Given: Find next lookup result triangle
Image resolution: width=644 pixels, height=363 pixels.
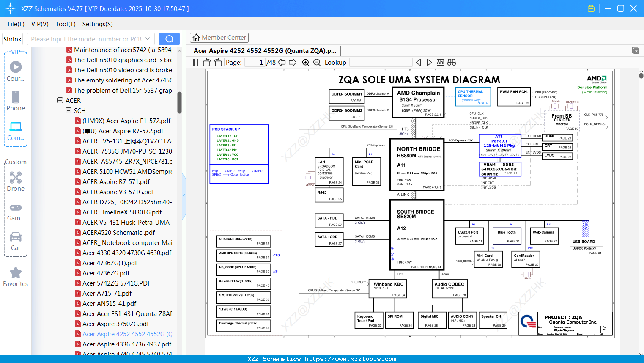Looking at the screenshot, I should 429,63.
